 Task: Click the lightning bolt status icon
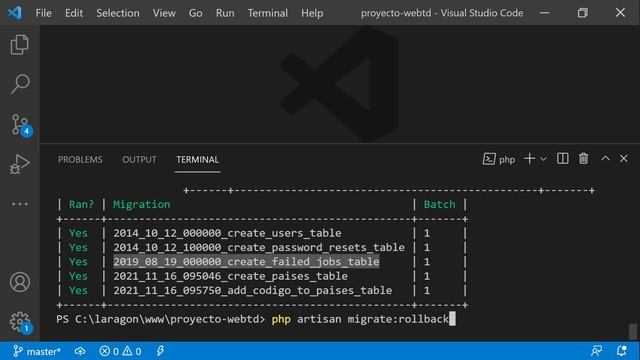coord(160,351)
